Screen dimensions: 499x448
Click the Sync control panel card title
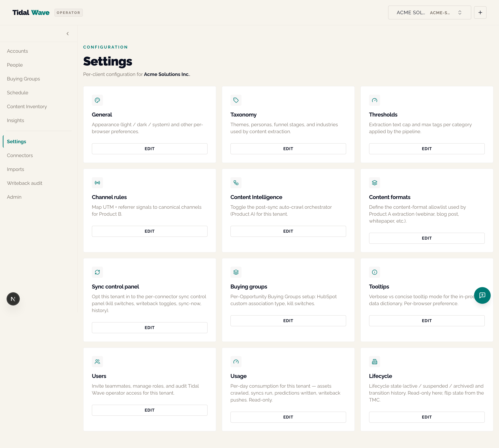click(115, 287)
